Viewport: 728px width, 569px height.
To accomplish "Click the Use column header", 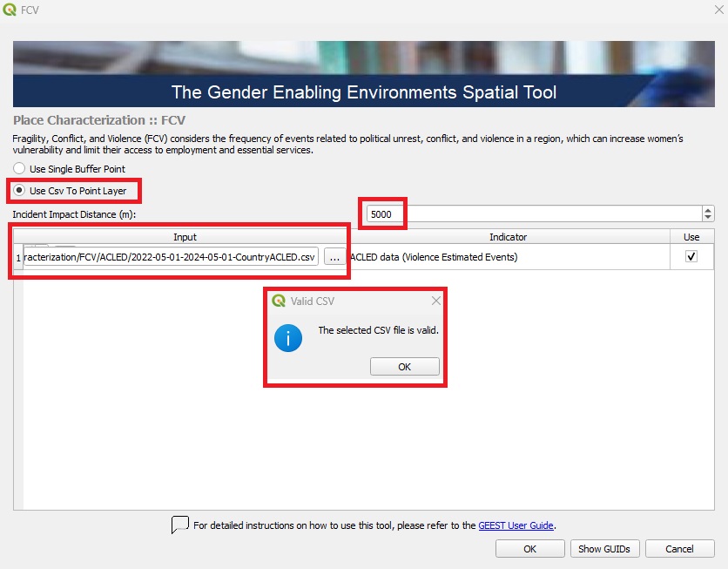I will coord(691,237).
